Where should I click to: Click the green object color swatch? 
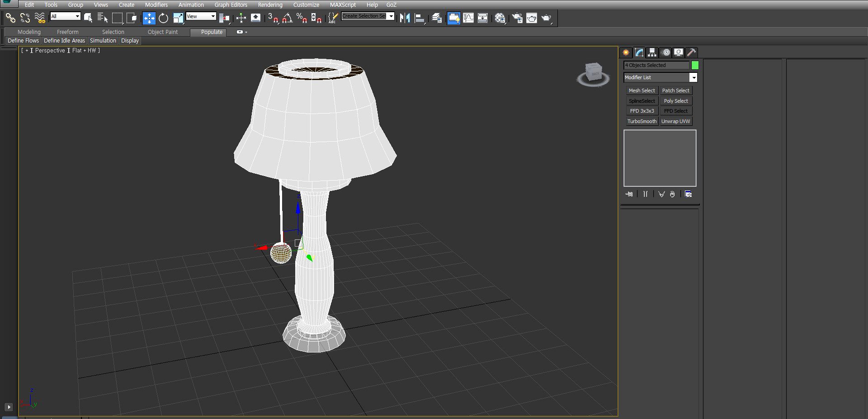click(695, 65)
